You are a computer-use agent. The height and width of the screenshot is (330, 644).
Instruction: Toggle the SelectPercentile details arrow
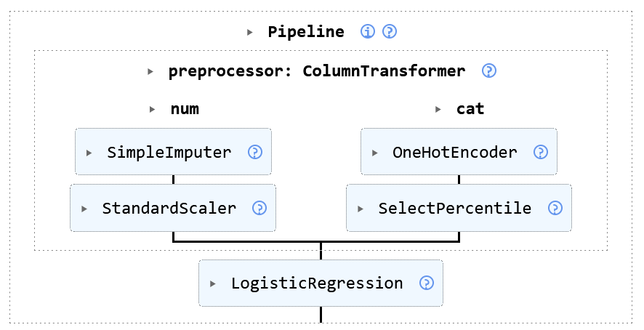click(x=361, y=209)
